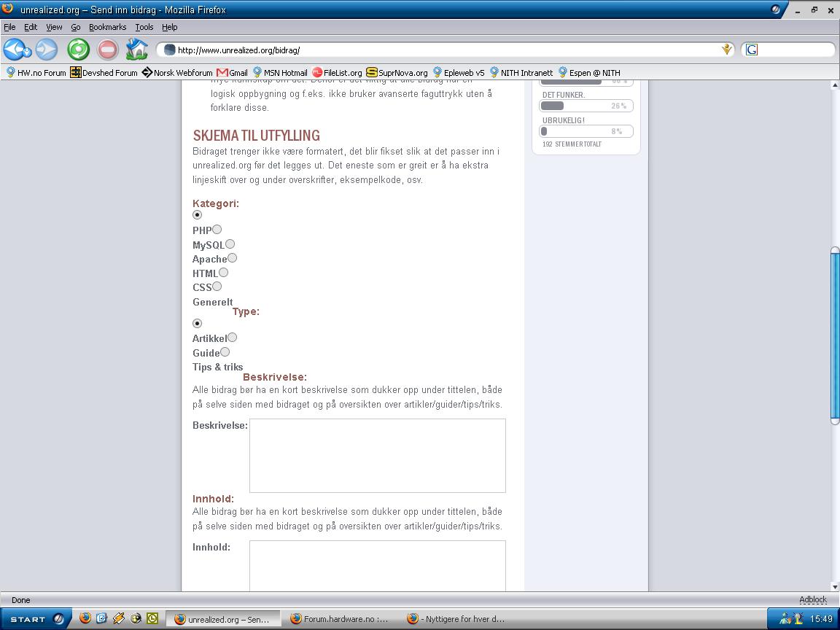Open the START menu button

click(x=35, y=619)
